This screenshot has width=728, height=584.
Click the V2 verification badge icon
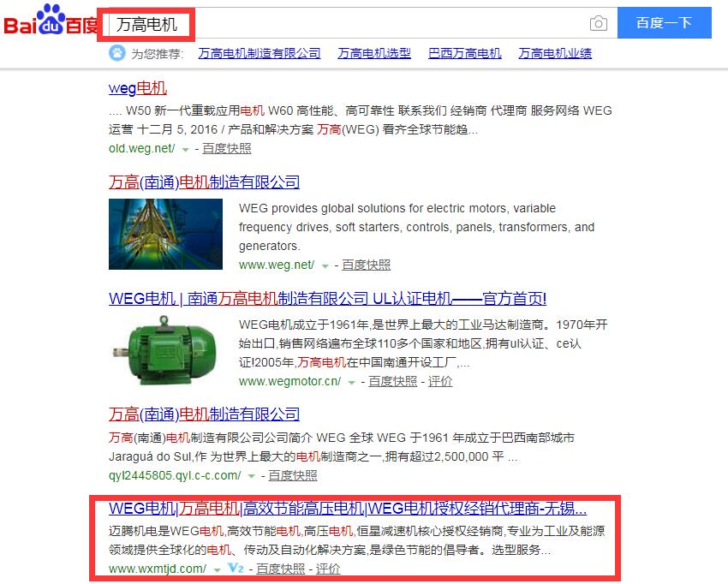(236, 568)
